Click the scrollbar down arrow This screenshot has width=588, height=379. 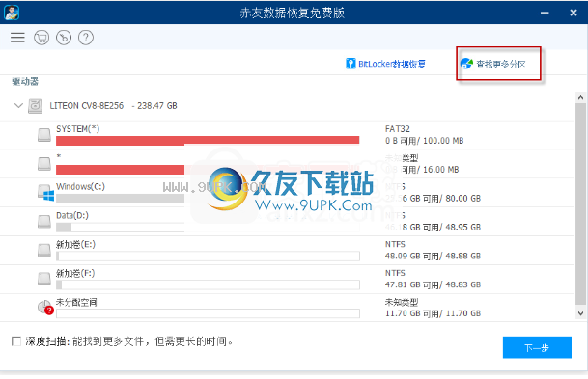click(x=580, y=313)
